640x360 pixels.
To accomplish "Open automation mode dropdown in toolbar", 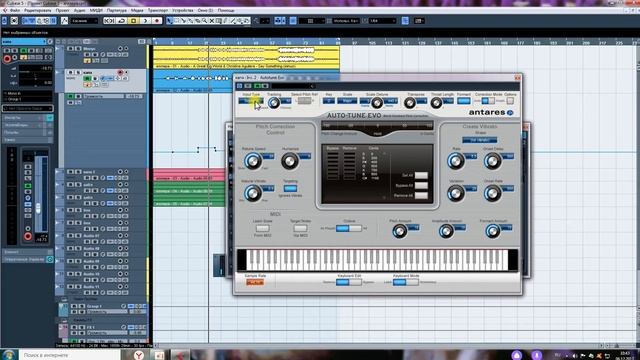I will [x=85, y=20].
